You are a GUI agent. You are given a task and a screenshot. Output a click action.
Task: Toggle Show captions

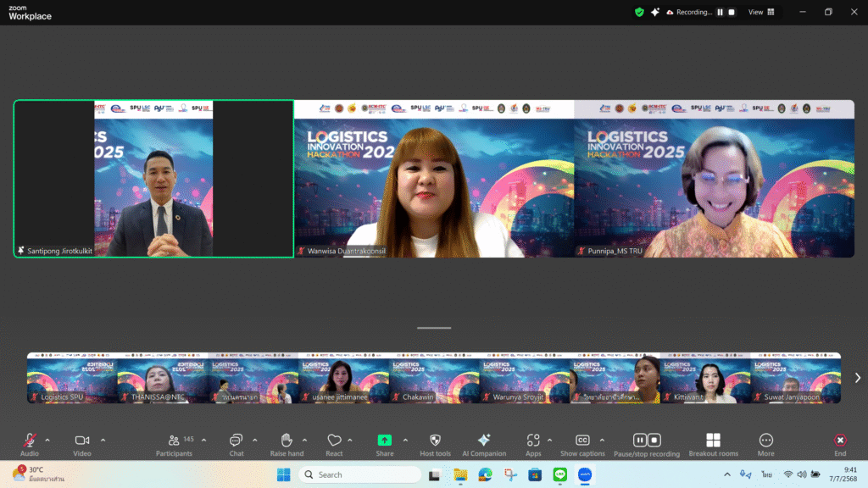point(582,444)
